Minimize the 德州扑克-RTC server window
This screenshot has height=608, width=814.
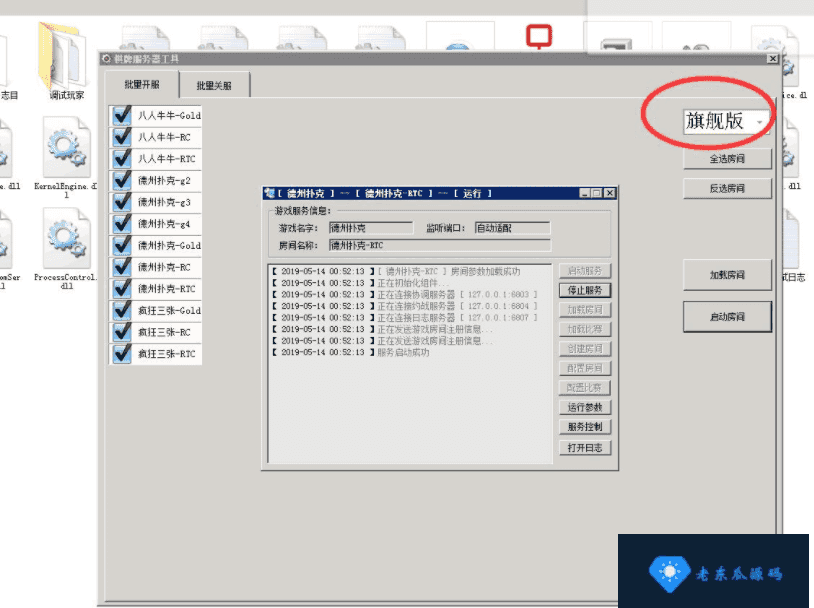click(585, 193)
